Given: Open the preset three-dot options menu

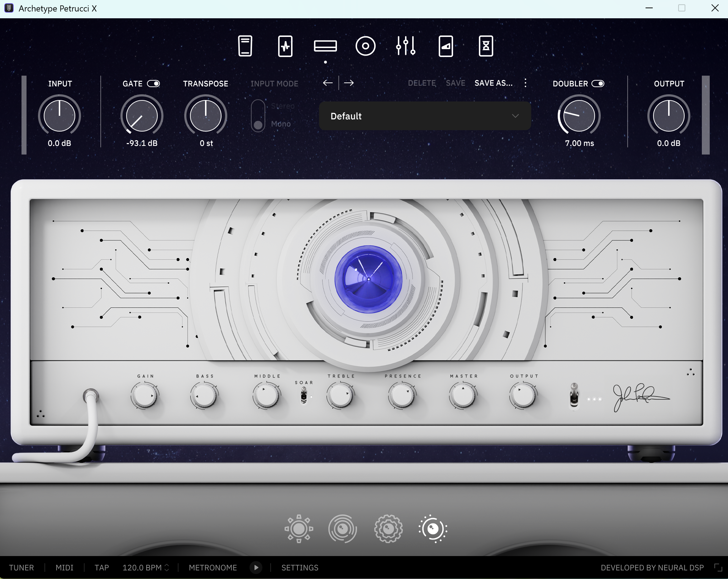Looking at the screenshot, I should click(525, 83).
